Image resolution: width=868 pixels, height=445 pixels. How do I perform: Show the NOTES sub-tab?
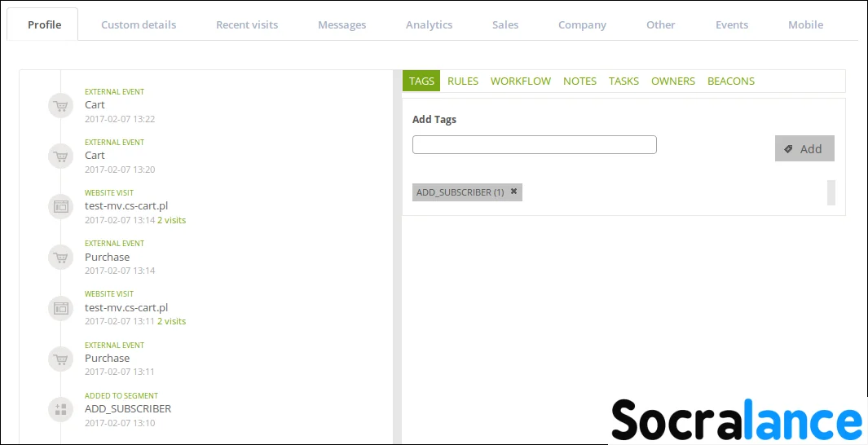(x=579, y=81)
